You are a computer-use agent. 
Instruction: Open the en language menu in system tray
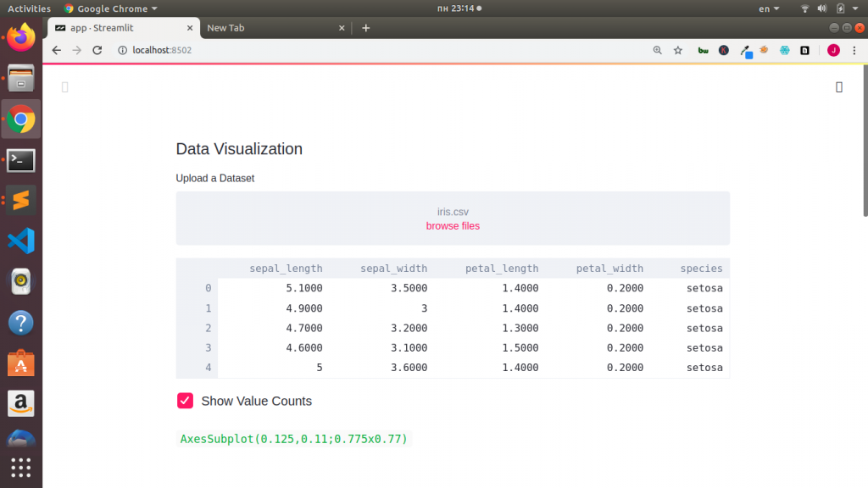pos(767,8)
